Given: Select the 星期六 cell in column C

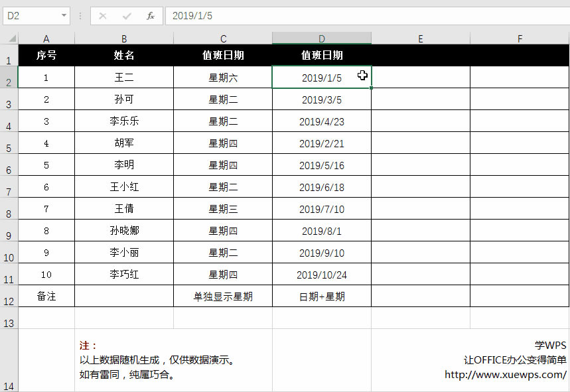Looking at the screenshot, I should [x=223, y=77].
